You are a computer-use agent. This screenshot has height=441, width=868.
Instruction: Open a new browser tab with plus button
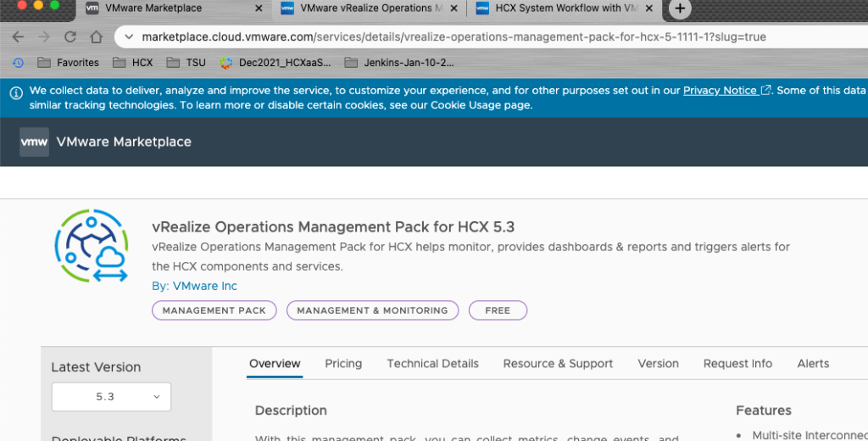[679, 8]
